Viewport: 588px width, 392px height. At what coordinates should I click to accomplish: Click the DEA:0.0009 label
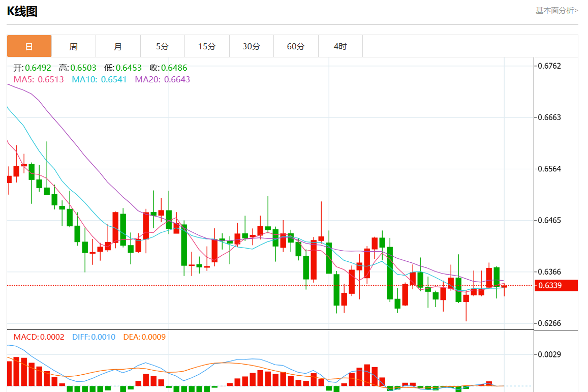(x=144, y=337)
